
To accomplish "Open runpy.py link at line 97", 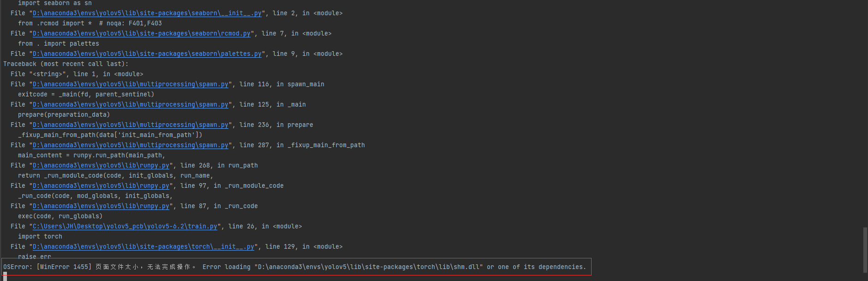I will [101, 186].
